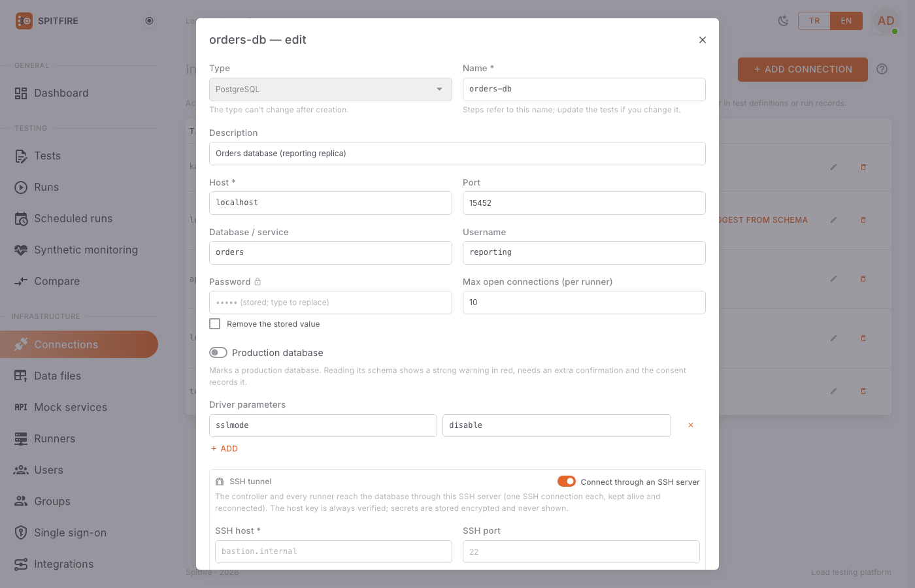
Task: Toggle dark mode moon icon
Action: pos(783,21)
